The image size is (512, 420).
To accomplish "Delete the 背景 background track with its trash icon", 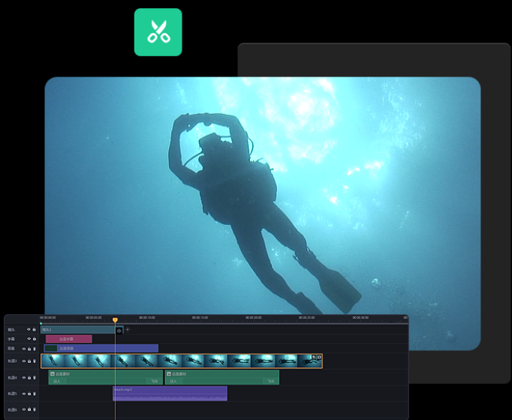I will coord(35,349).
